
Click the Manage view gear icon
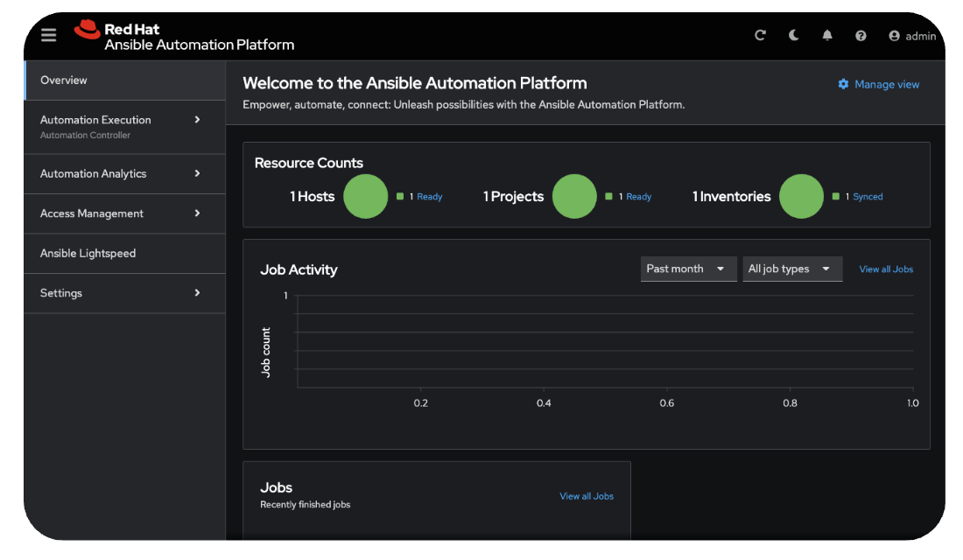(843, 84)
